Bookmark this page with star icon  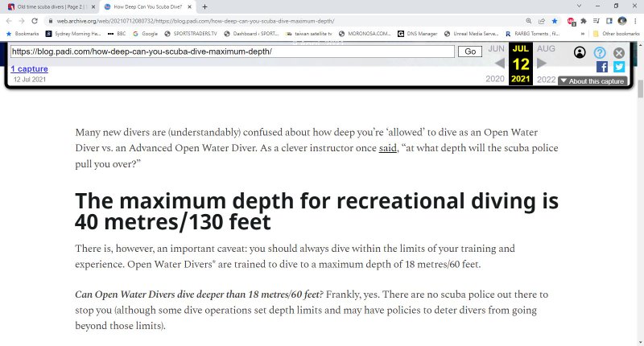tap(555, 20)
